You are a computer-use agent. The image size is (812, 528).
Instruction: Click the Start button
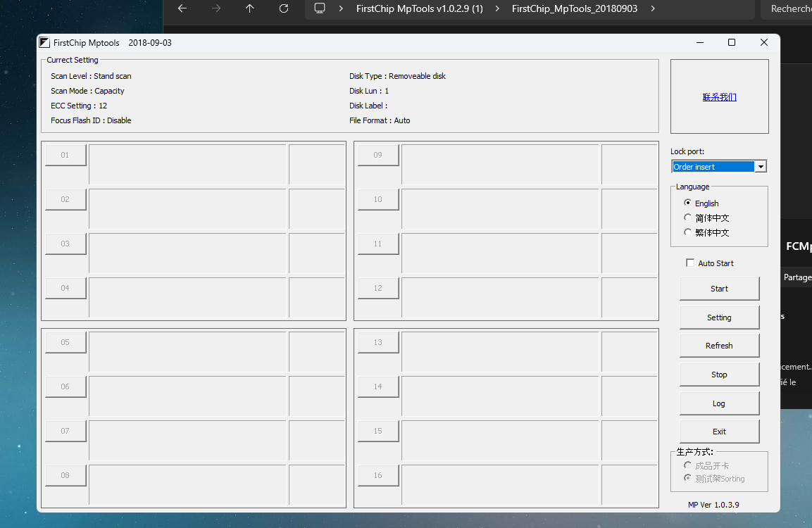pyautogui.click(x=719, y=289)
